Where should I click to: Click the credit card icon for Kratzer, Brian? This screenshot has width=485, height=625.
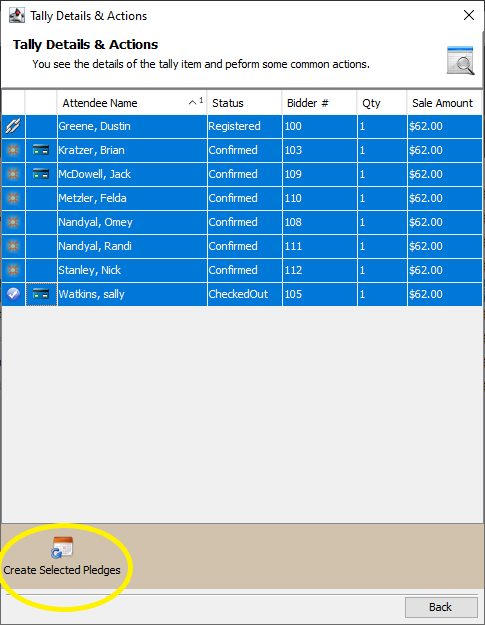pyautogui.click(x=41, y=150)
